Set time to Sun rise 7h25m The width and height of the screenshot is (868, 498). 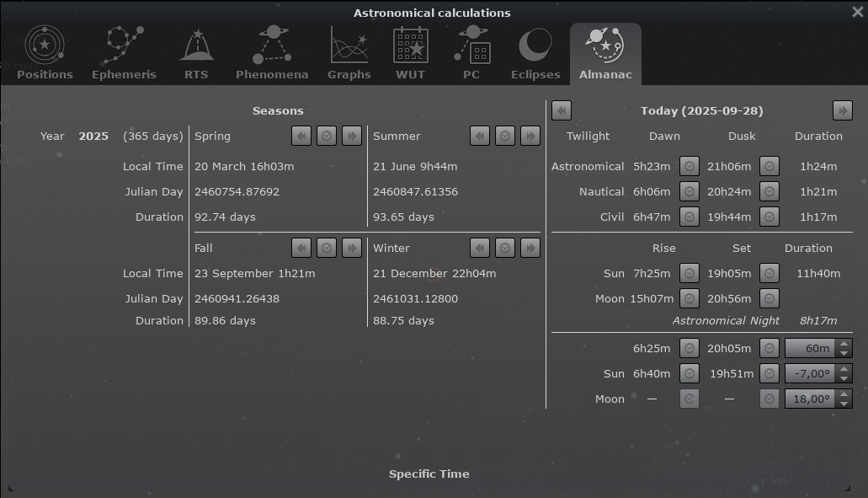click(690, 273)
